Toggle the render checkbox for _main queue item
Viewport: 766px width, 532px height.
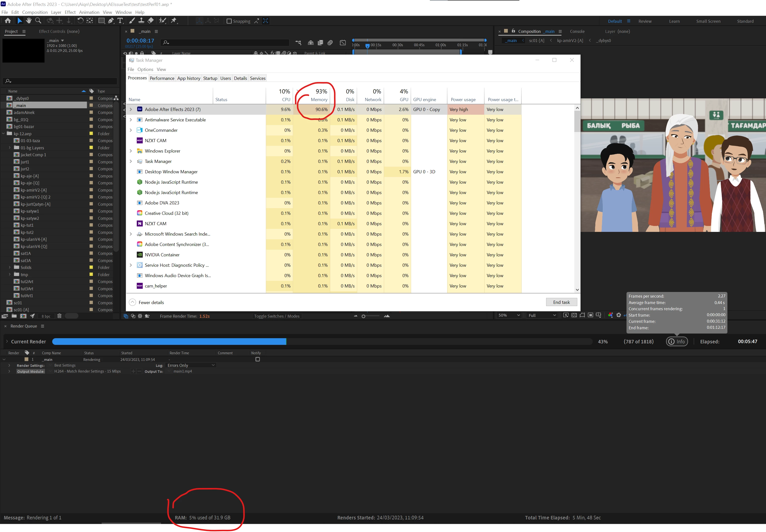click(14, 359)
